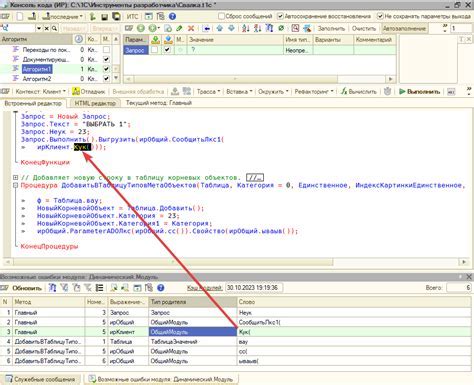The image size is (474, 385).
Task: Click the Кэш модулей date field 30.10.2023
Action: [x=254, y=288]
